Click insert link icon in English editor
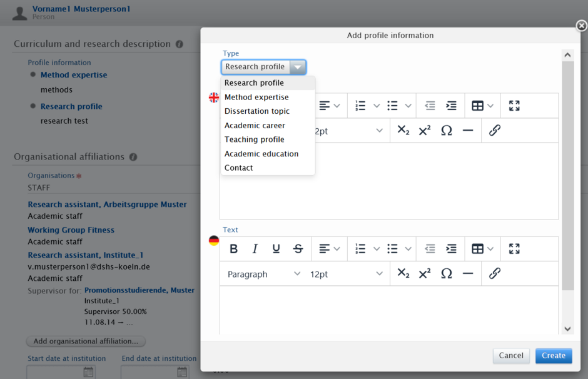The image size is (588, 379). pos(495,131)
